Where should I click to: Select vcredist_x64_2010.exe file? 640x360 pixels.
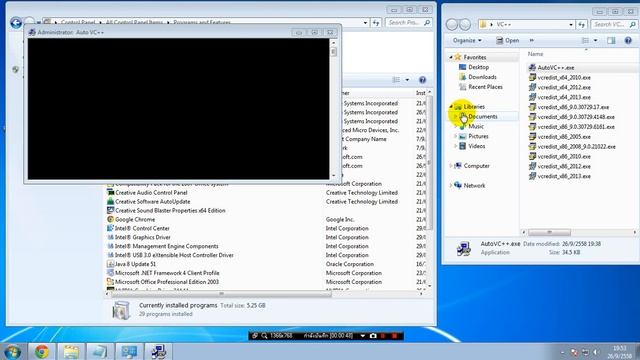[x=560, y=77]
